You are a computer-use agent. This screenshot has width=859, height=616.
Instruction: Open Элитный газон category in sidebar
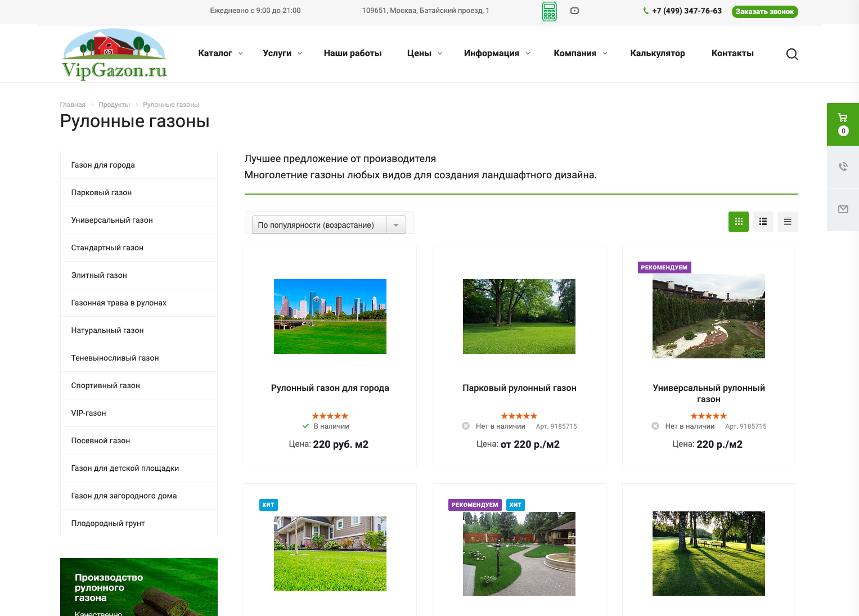(x=99, y=275)
